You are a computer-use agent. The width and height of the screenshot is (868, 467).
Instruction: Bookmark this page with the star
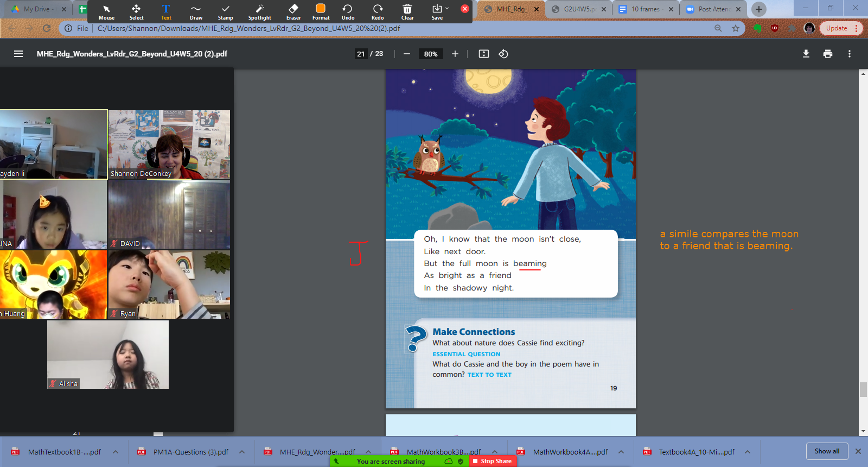[x=736, y=28]
